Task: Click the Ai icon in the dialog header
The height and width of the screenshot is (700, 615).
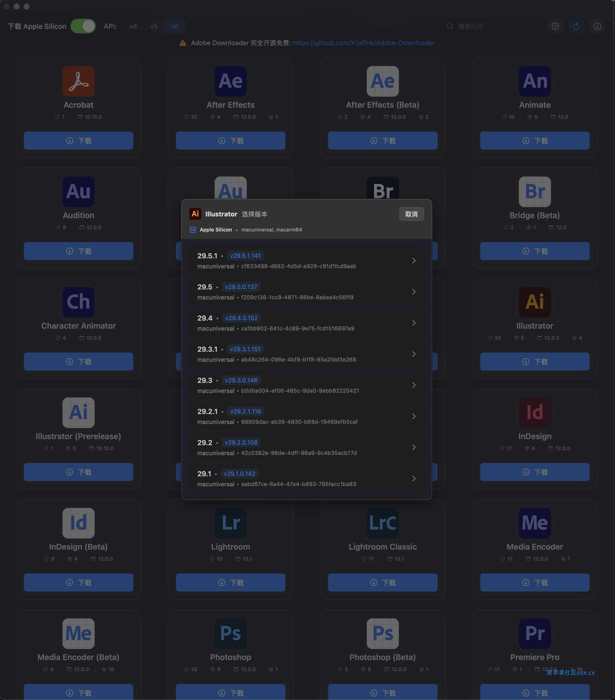Action: (x=195, y=214)
